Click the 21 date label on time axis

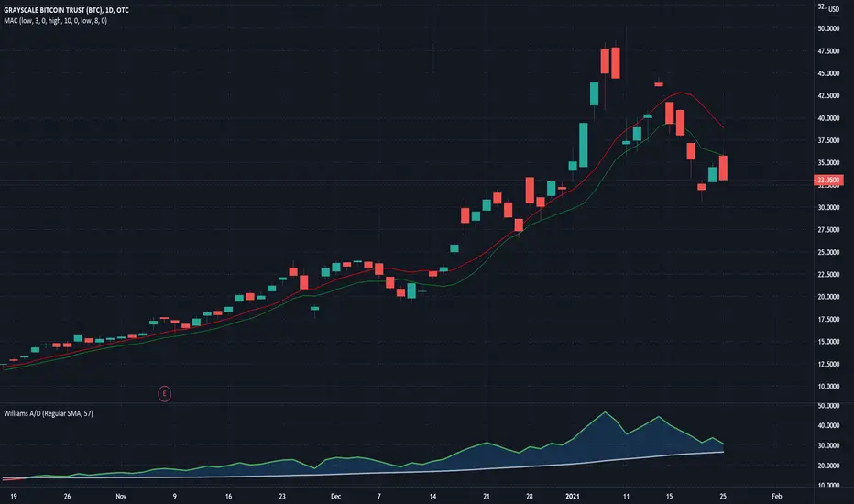[487, 496]
